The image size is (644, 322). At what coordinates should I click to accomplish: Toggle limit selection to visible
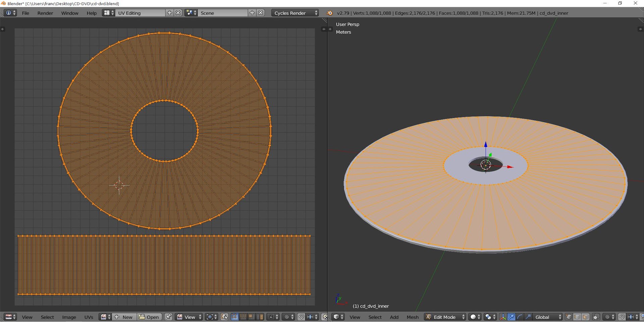click(x=596, y=317)
